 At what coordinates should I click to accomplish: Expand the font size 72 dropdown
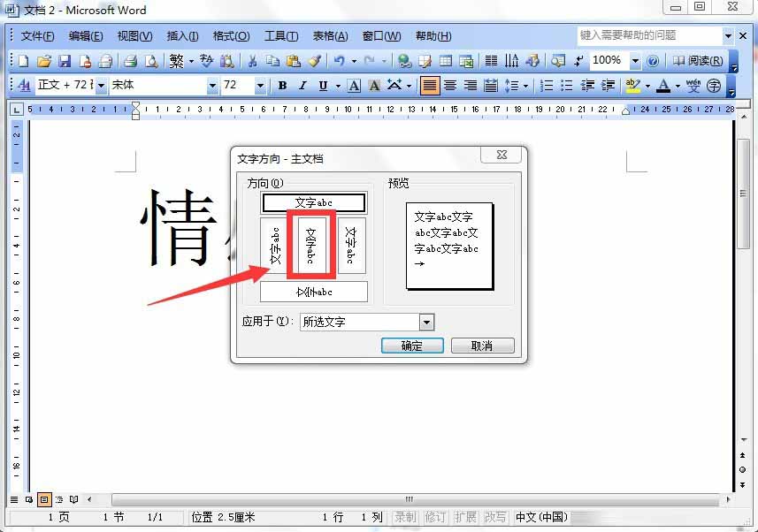click(x=260, y=86)
